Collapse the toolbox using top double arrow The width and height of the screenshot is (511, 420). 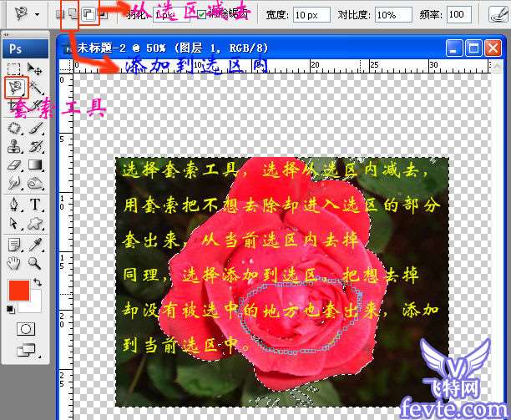click(x=7, y=34)
